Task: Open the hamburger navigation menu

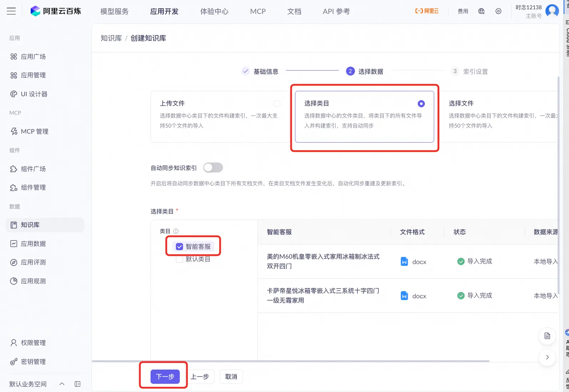Action: (11, 11)
